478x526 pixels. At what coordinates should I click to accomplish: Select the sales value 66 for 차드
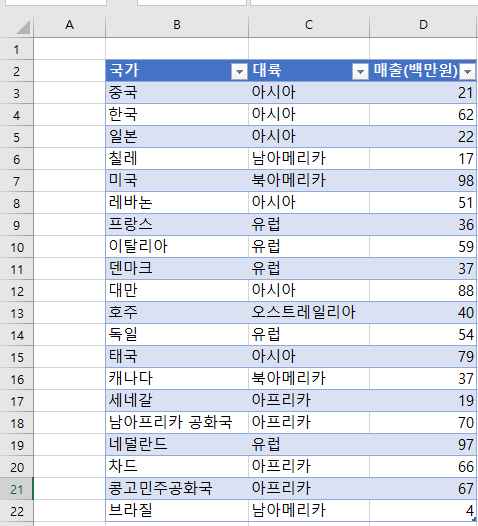(423, 467)
